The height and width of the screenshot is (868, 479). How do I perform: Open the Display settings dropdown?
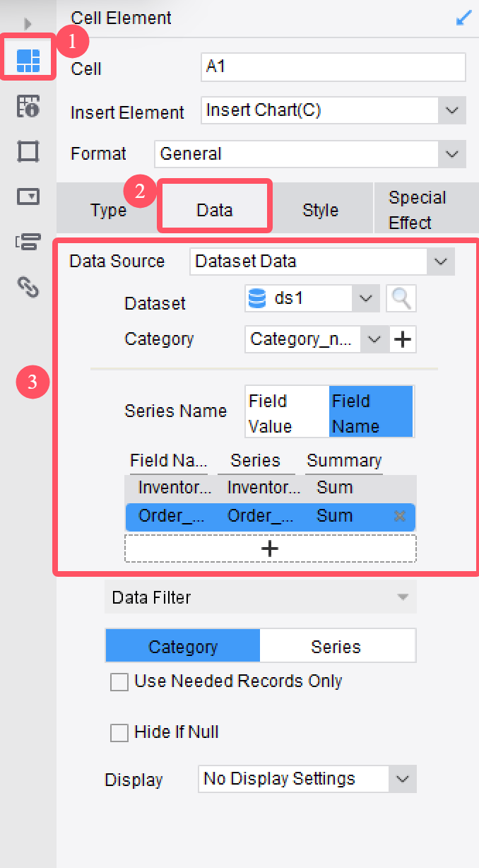(x=402, y=779)
